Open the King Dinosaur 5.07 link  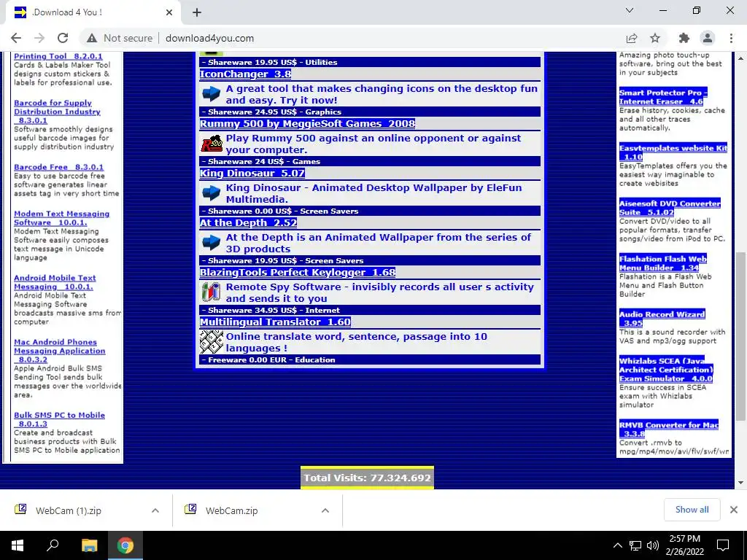252,173
